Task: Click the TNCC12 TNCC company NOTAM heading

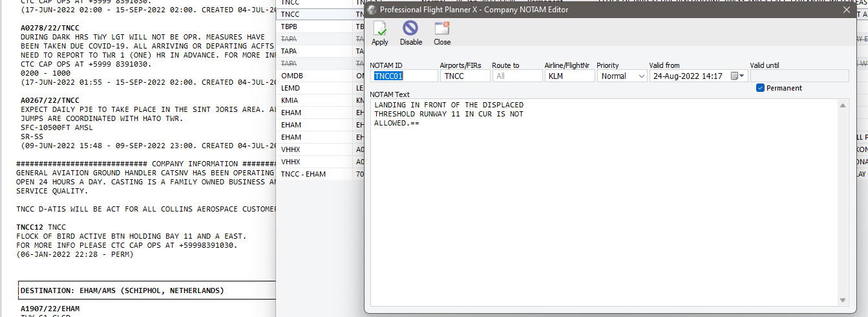Action: click(x=41, y=228)
